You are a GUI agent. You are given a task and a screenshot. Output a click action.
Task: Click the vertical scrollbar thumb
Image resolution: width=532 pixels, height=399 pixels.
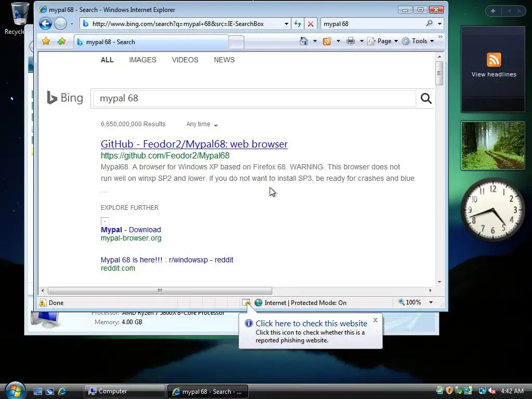pos(440,73)
